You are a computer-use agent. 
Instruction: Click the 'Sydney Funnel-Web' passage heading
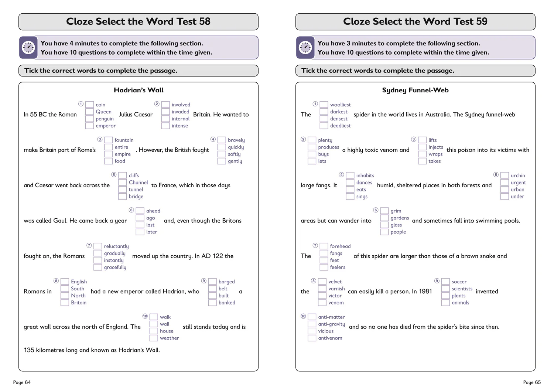(x=415, y=90)
